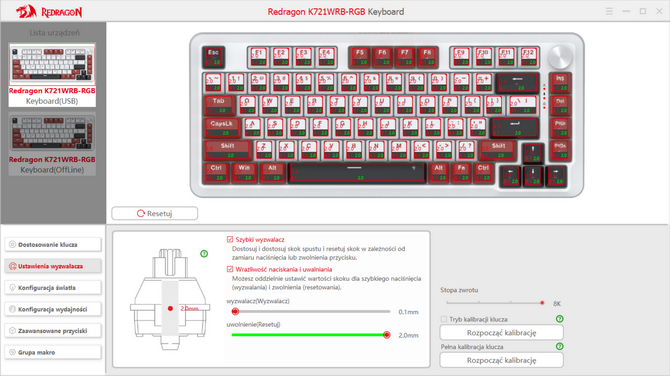
Task: Select the left Ctrl key
Action: [x=216, y=173]
